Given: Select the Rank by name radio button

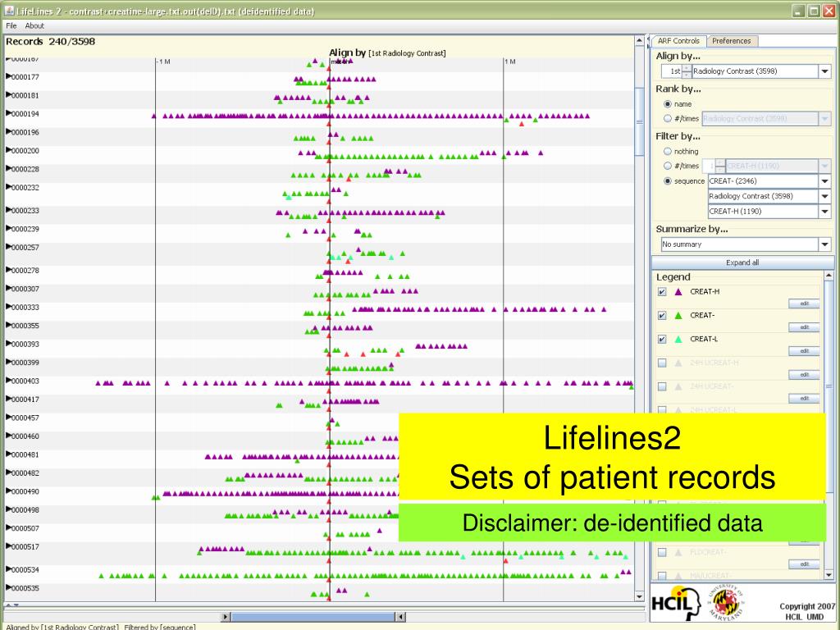Looking at the screenshot, I should click(x=668, y=104).
